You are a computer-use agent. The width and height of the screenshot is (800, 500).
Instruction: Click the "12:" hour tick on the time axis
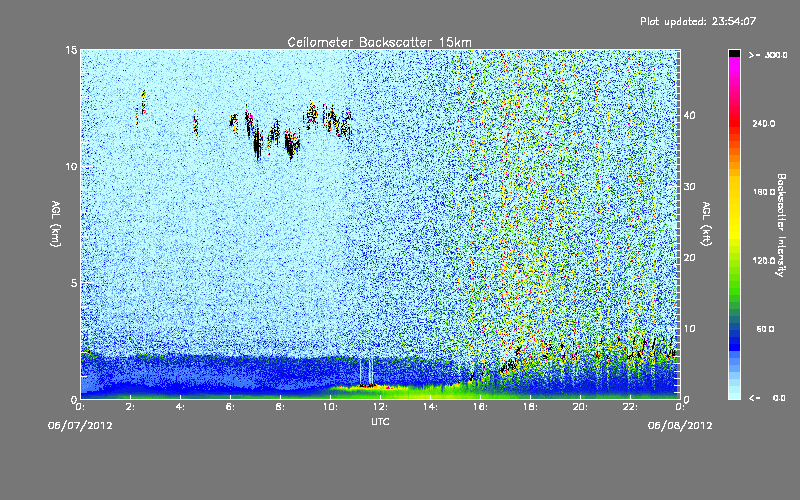tap(380, 407)
